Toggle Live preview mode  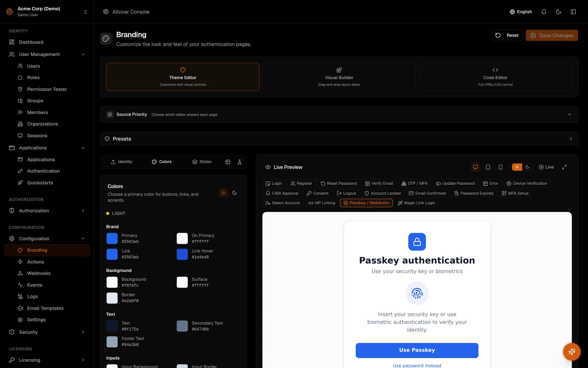pos(546,167)
